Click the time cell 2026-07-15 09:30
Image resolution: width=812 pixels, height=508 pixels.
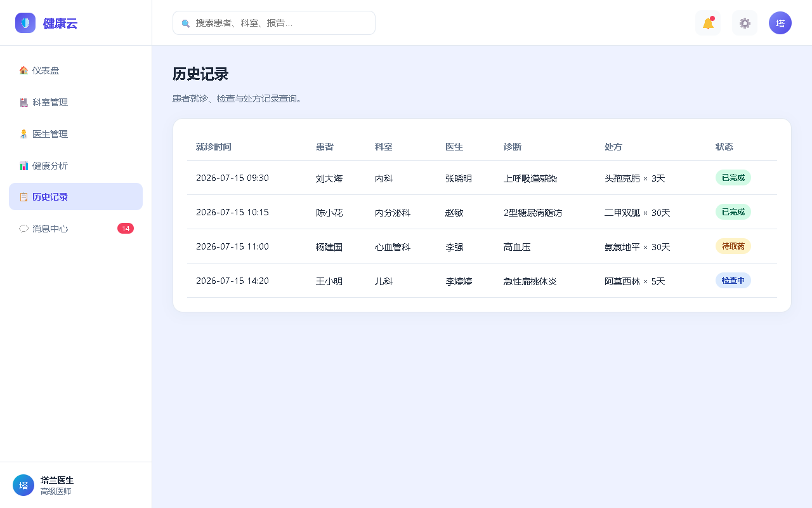(x=232, y=178)
